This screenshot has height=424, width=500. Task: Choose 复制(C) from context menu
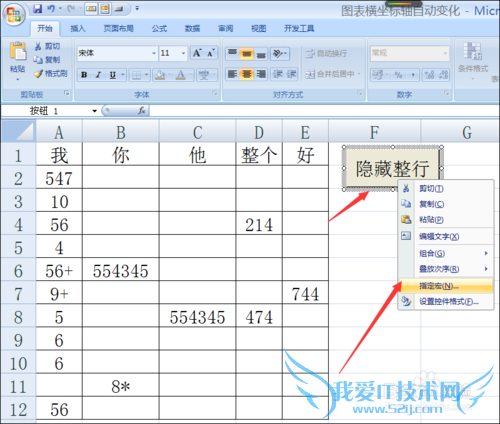point(446,204)
